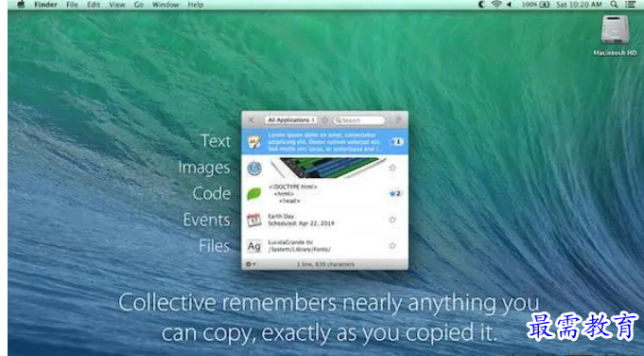Click the pin icon in Collective toolbar
Viewport: 644px width, 356px height.
click(x=398, y=120)
